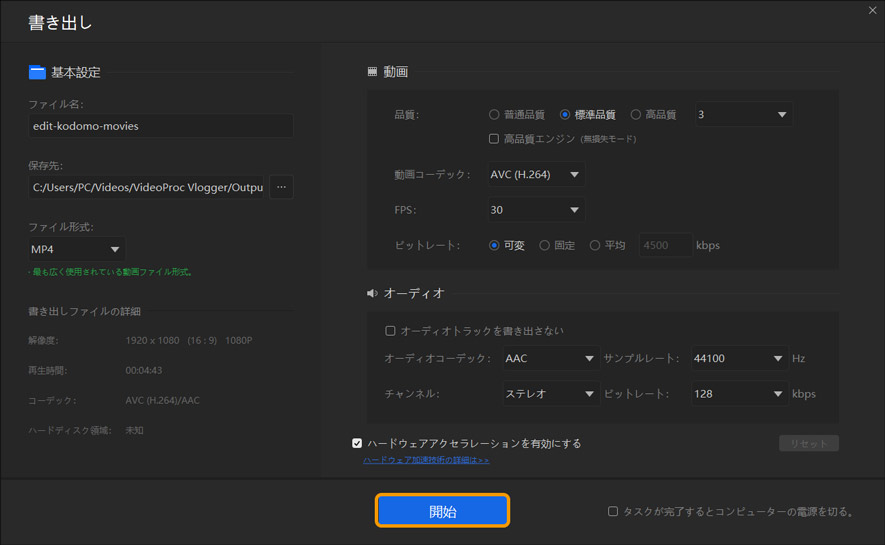Viewport: 885px width, 545px height.
Task: Click the 開始 start button
Action: tap(442, 511)
